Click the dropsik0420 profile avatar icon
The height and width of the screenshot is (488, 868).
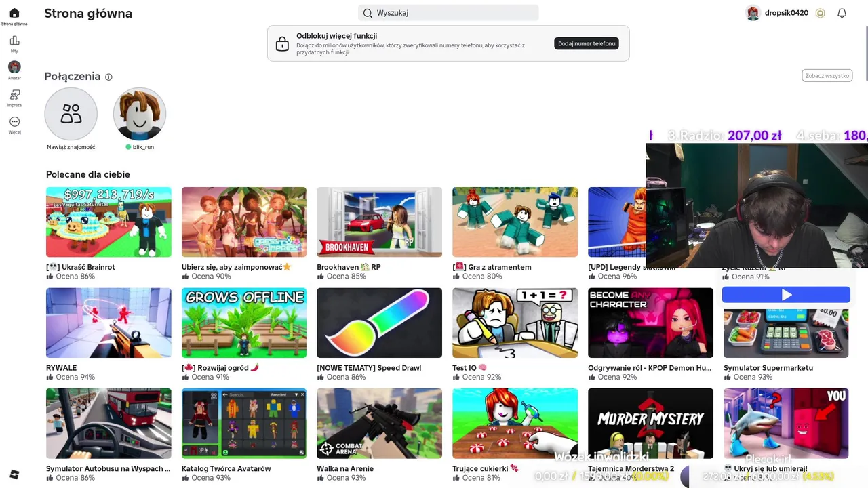click(753, 13)
